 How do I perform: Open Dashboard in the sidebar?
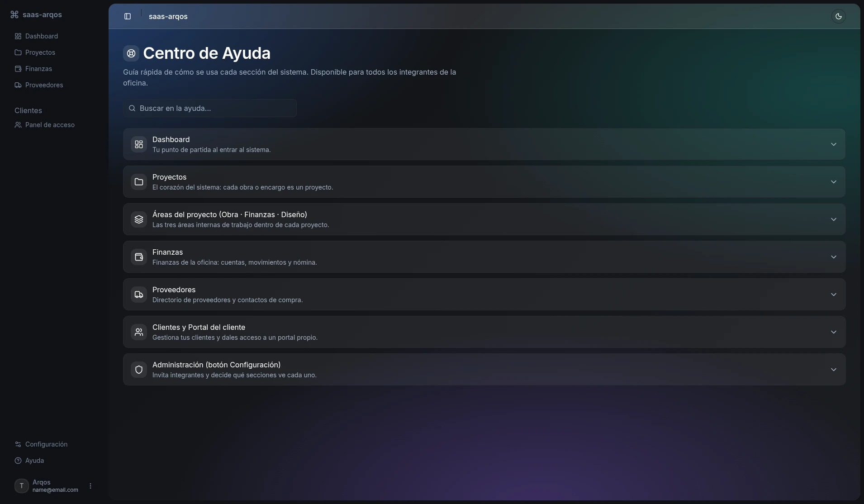54,36
